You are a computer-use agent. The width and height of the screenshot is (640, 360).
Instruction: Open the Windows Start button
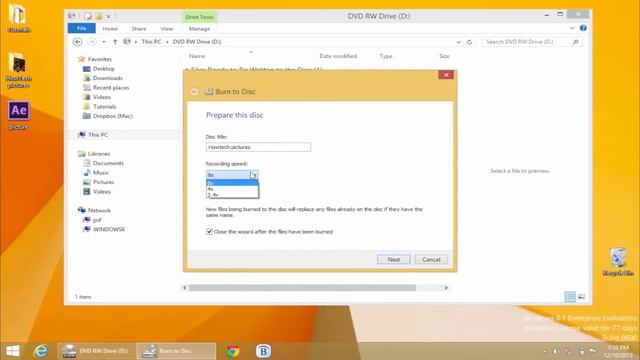point(13,351)
